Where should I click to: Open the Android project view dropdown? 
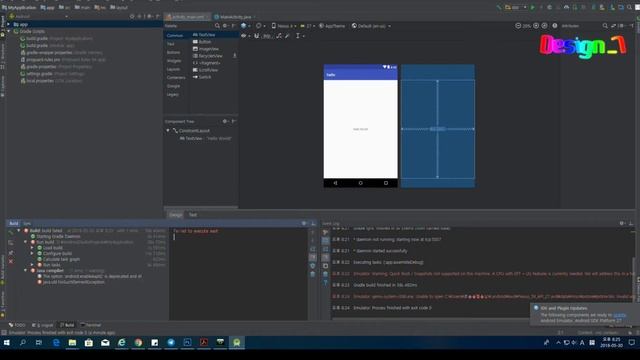pos(39,16)
